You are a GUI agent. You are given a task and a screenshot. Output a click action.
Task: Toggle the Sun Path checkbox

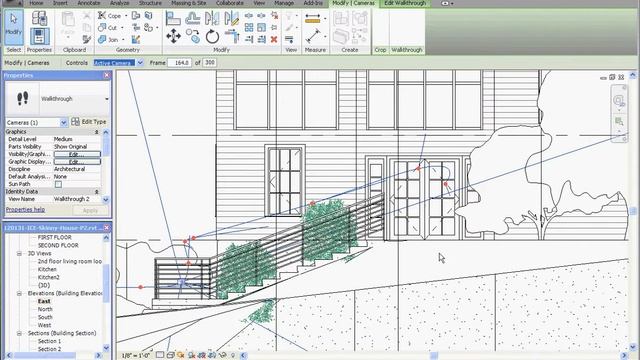(x=58, y=184)
